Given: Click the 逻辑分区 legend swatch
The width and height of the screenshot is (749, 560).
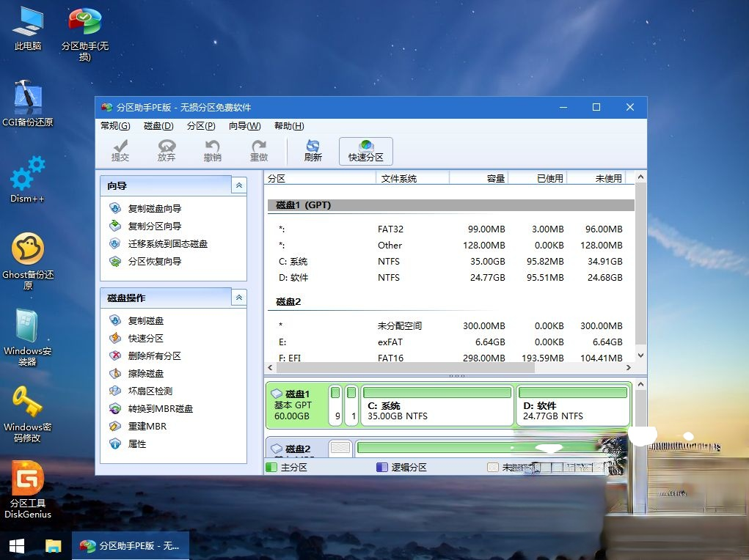Looking at the screenshot, I should pyautogui.click(x=382, y=468).
